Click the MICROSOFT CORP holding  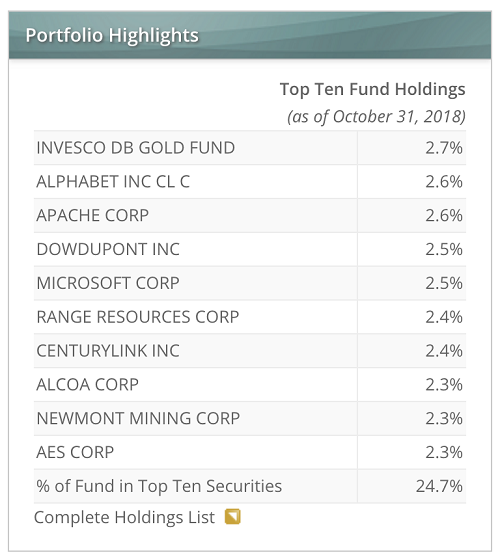point(108,283)
